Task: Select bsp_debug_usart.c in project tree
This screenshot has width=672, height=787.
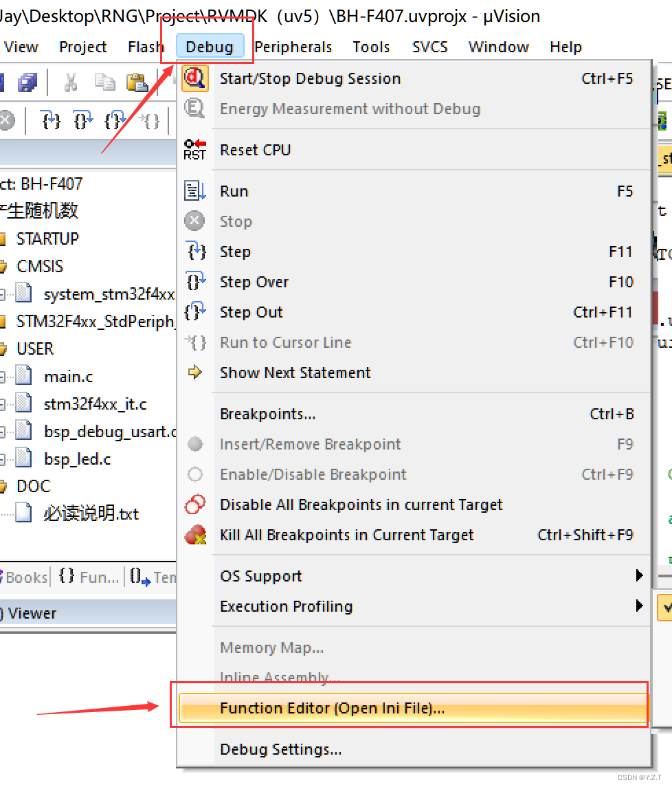Action: pyautogui.click(x=111, y=432)
